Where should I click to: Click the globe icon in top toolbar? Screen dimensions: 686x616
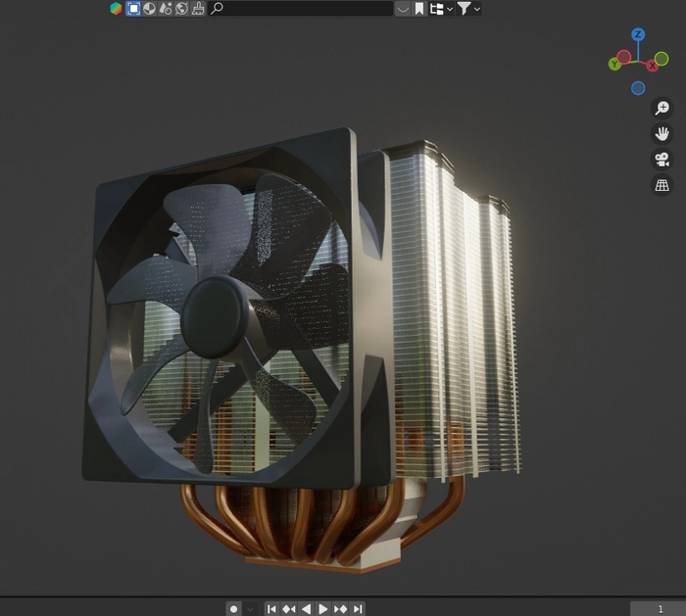[x=181, y=8]
